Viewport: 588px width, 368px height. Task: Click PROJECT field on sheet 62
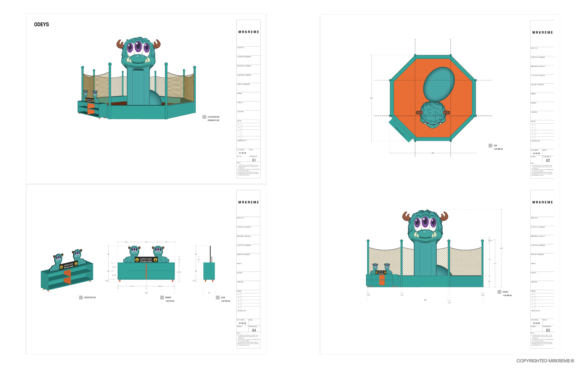[542, 106]
